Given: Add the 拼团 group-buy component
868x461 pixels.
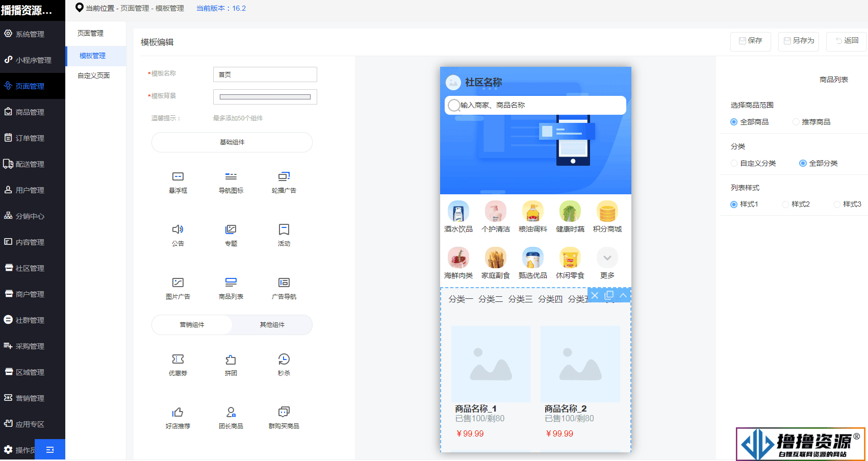Looking at the screenshot, I should pyautogui.click(x=231, y=365).
